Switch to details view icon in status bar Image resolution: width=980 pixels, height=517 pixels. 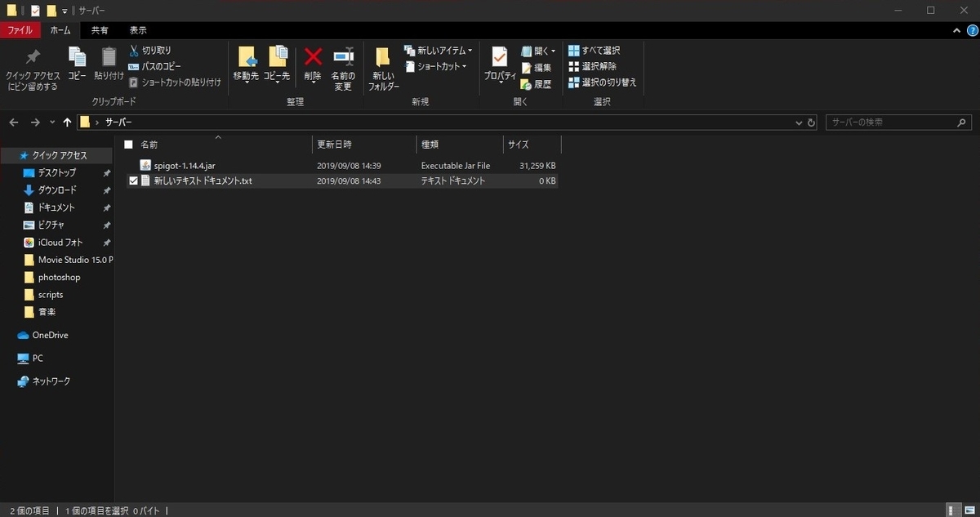(x=952, y=510)
